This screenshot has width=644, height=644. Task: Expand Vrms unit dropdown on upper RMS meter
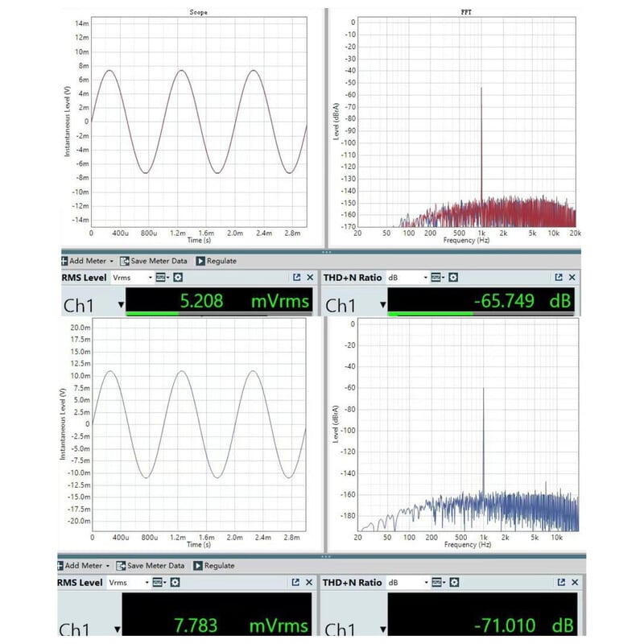(x=149, y=277)
